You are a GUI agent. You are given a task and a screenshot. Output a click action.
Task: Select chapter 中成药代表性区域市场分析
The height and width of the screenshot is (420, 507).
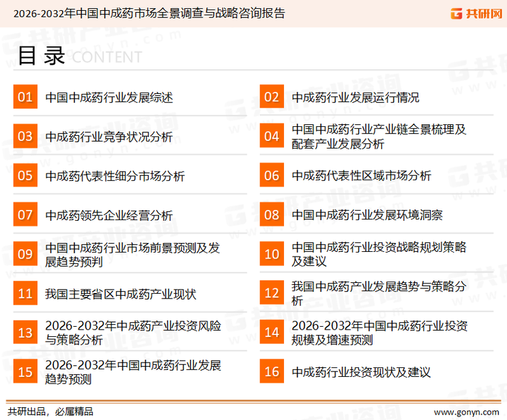click(362, 176)
